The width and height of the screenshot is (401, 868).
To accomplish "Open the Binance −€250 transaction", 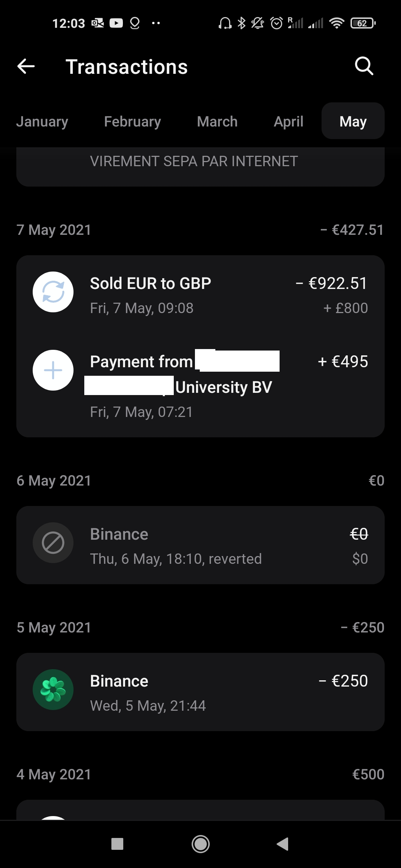I will pyautogui.click(x=200, y=692).
